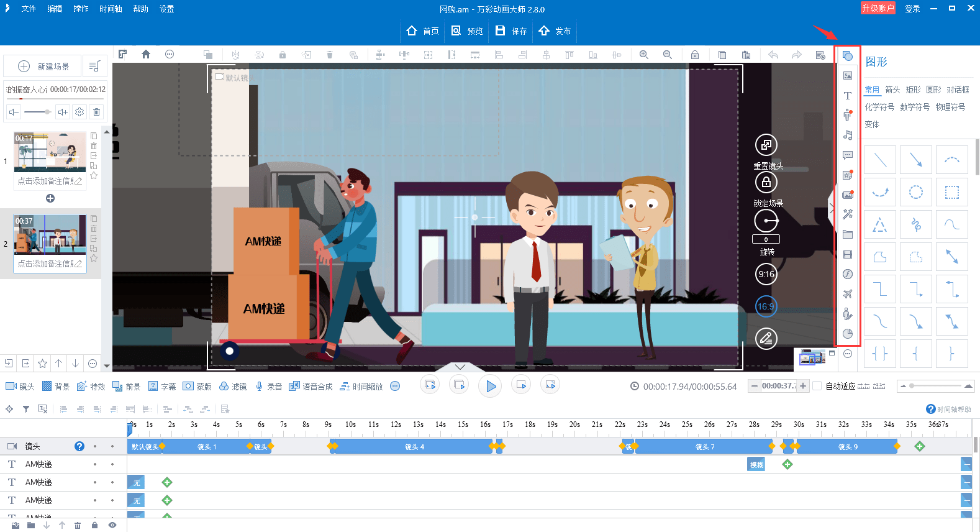Select the 9:16 aspect ratio button
Image resolution: width=980 pixels, height=532 pixels.
(x=766, y=274)
